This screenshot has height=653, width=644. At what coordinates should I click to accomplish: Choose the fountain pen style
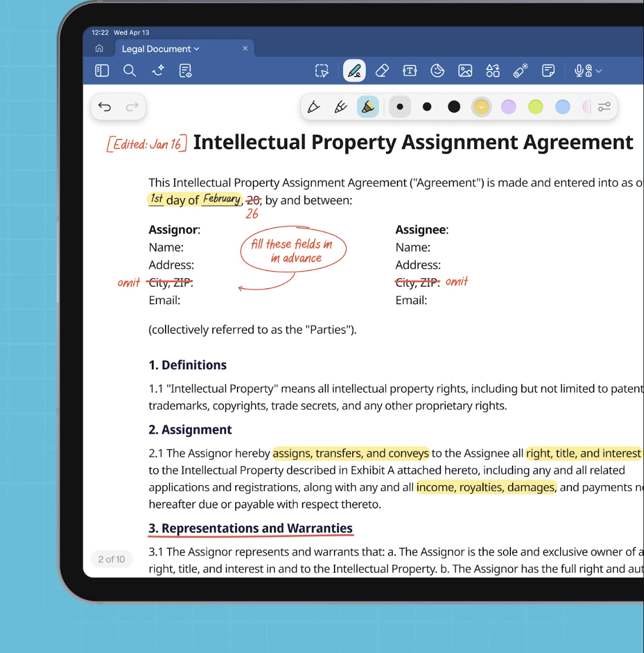coord(313,107)
